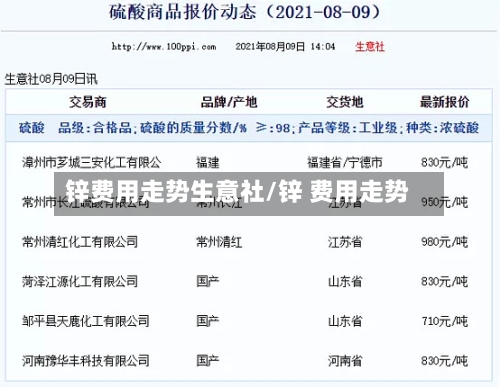Click 国产 in the 河南豫华丰 row
500x388 pixels.
click(208, 361)
